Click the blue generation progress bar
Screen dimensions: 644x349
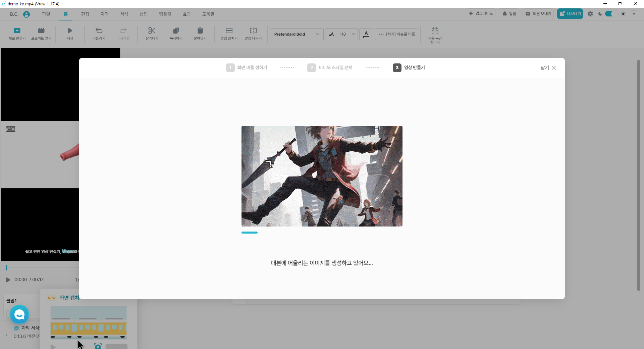tap(250, 233)
